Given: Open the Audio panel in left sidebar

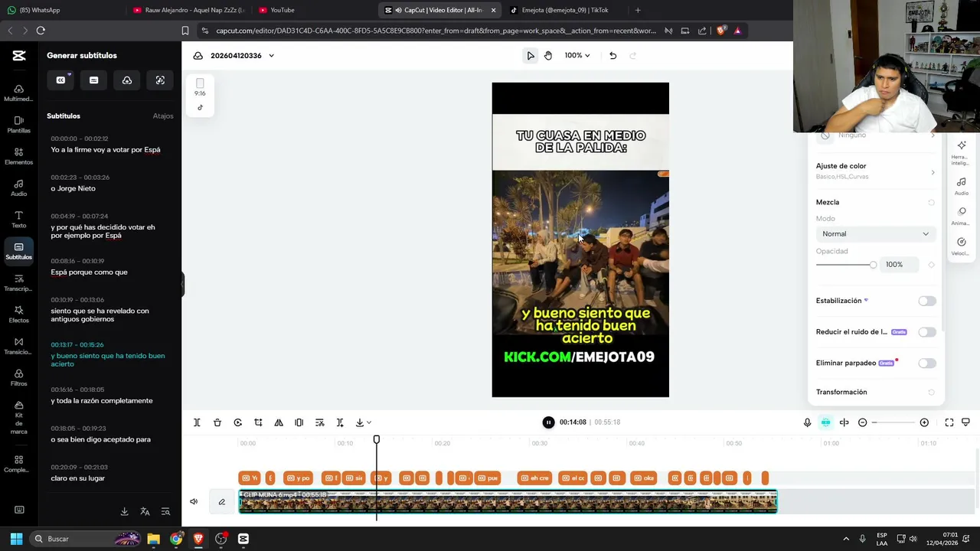Looking at the screenshot, I should [18, 188].
